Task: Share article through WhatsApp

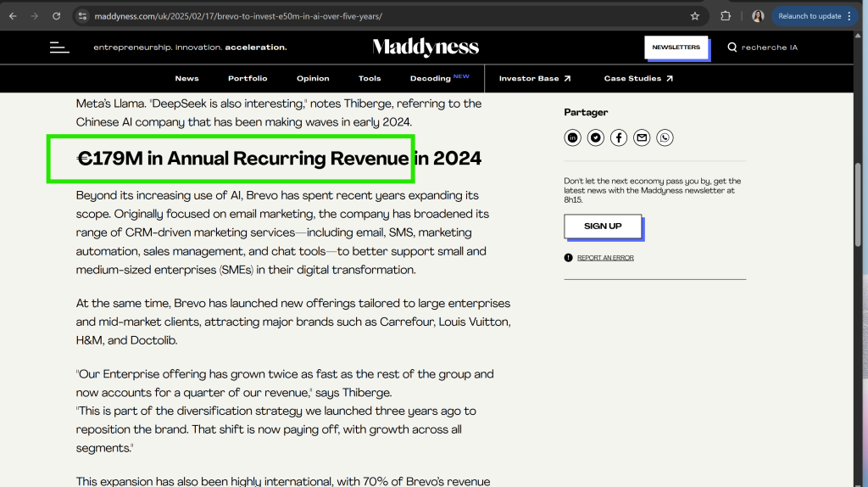Action: 665,137
